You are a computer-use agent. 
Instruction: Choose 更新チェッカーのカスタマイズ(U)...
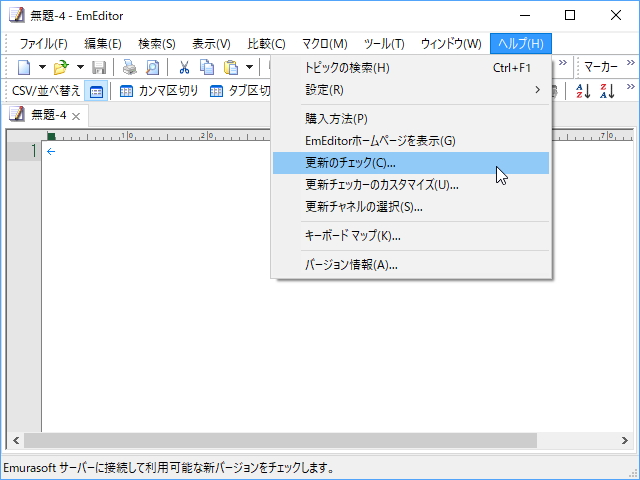pos(411,185)
